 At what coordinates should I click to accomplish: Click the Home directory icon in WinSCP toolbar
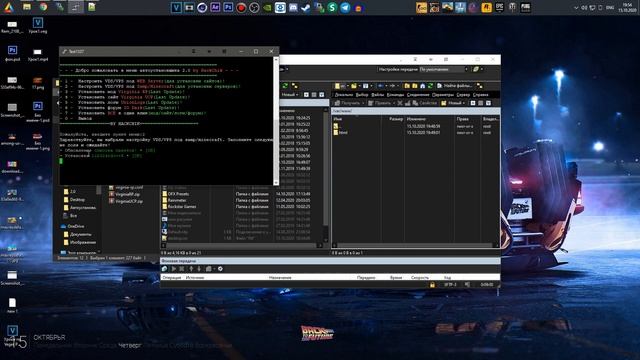tap(422, 86)
